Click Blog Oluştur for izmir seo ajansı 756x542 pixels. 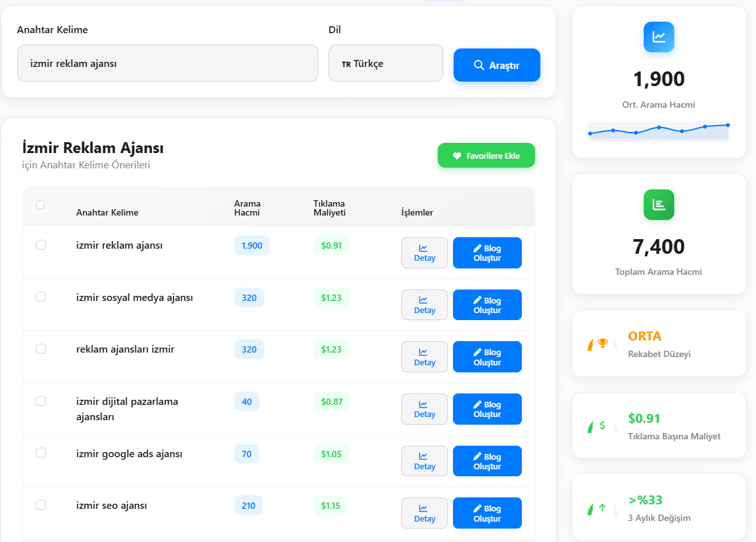point(487,513)
